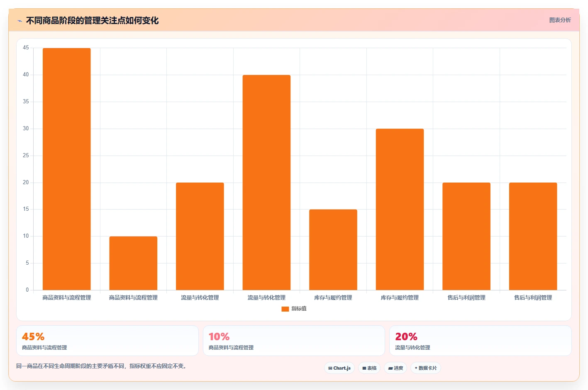Click the bar reaching value 30

400,210
